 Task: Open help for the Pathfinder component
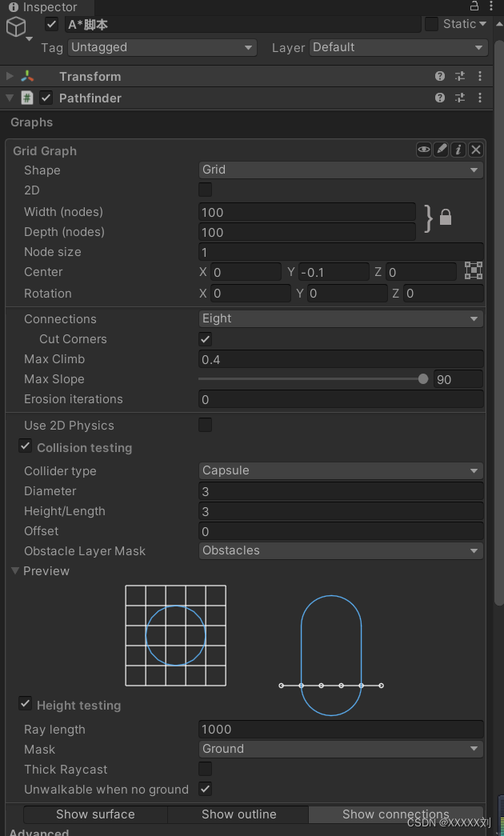coord(439,98)
